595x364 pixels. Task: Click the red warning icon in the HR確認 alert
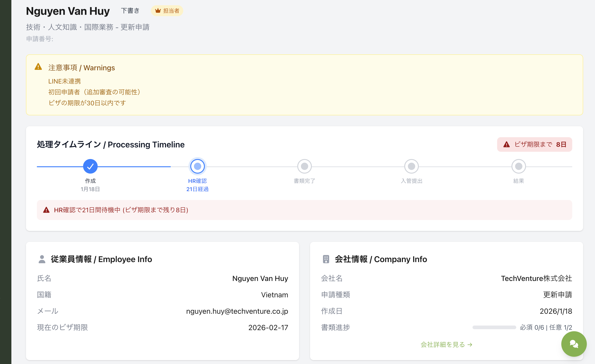click(x=46, y=210)
